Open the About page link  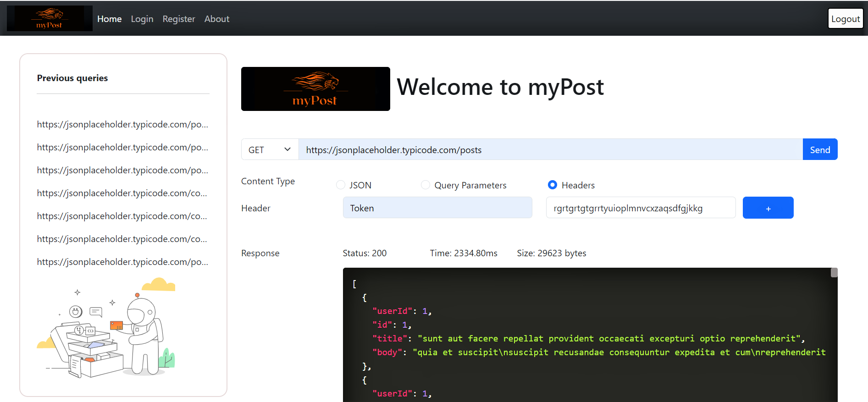pyautogui.click(x=217, y=19)
